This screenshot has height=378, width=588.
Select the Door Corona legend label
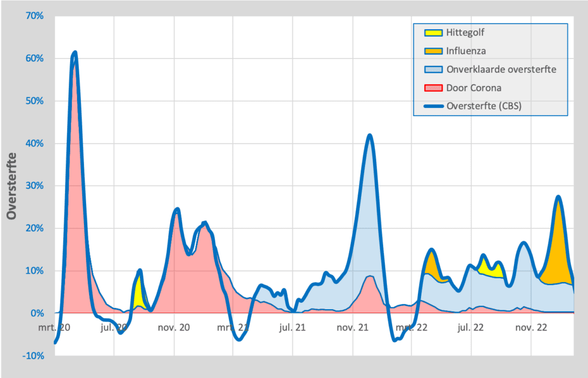tap(474, 88)
